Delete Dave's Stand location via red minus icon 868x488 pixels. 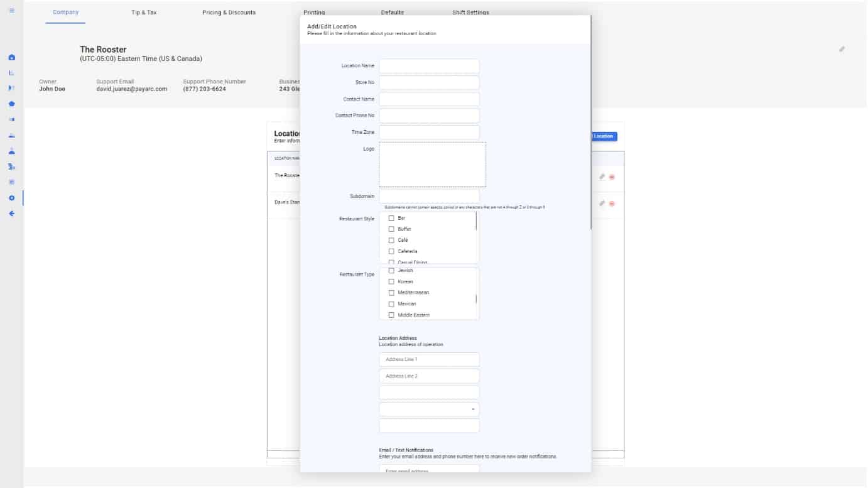click(612, 203)
